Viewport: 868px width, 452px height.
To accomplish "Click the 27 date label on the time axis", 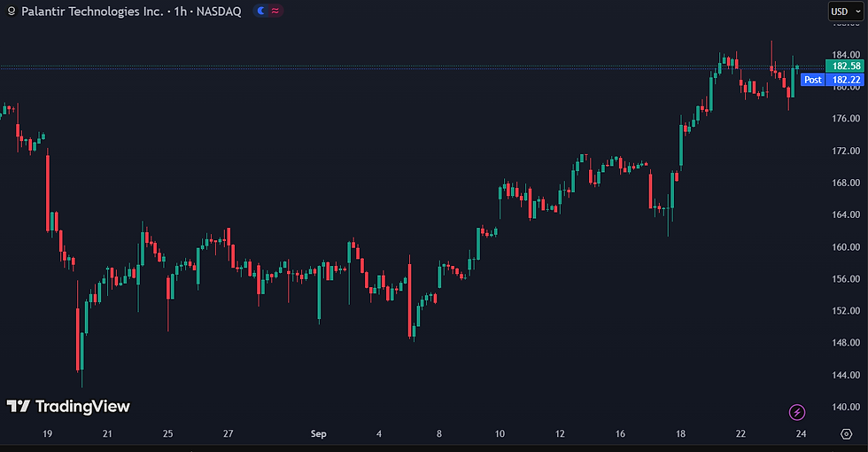I will (x=229, y=433).
